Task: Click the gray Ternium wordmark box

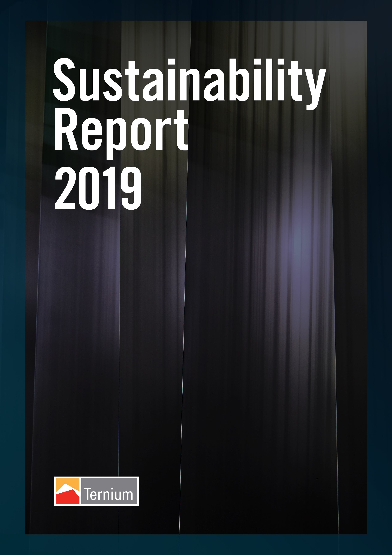Action: [x=109, y=491]
